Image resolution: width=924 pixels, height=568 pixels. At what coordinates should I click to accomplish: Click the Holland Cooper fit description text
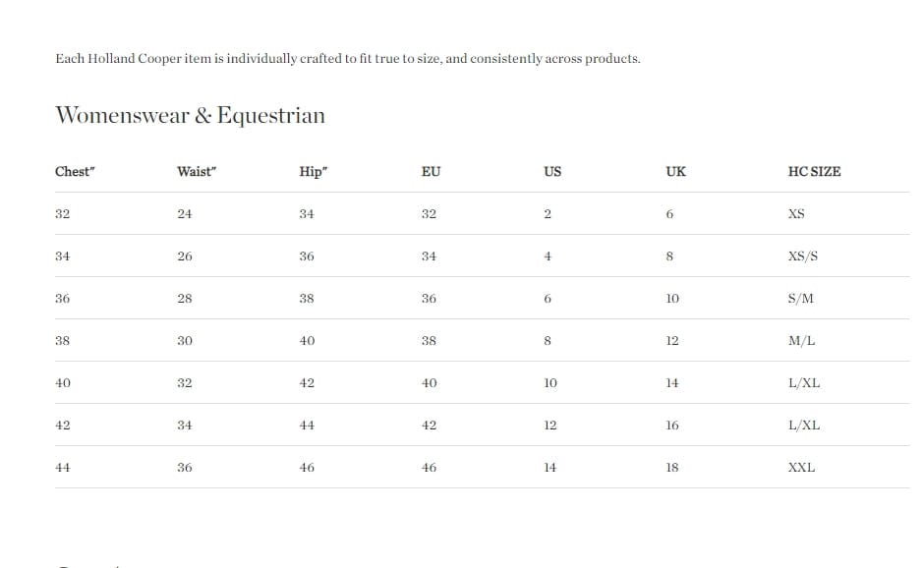click(x=347, y=59)
